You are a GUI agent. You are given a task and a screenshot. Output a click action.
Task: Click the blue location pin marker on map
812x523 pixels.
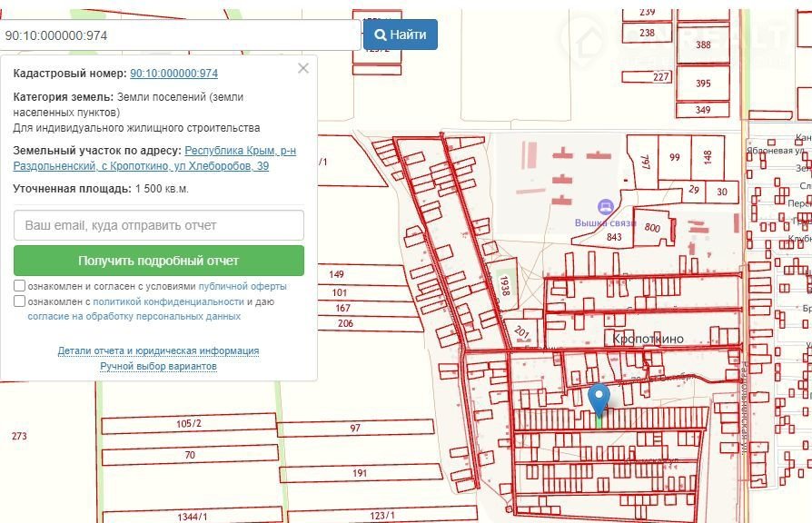pos(599,399)
